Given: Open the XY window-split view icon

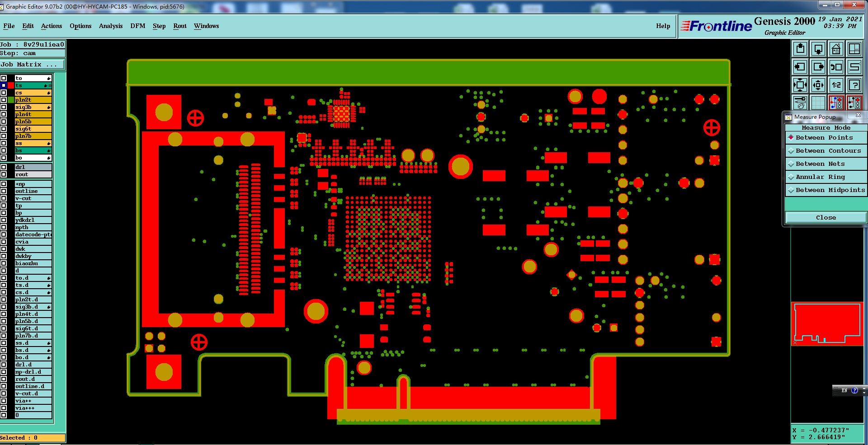Looking at the screenshot, I should tap(854, 49).
